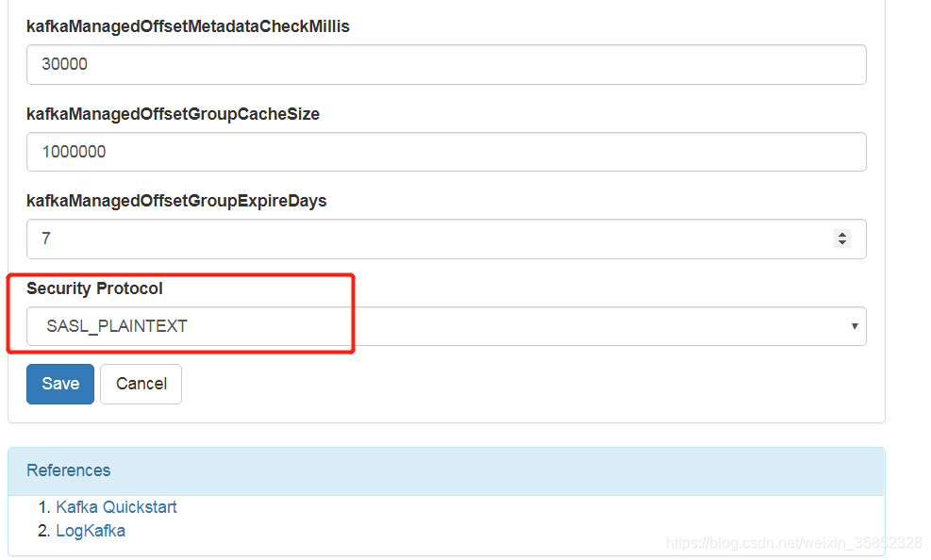This screenshot has width=931, height=560.
Task: Open the Kafka Quickstart reference link
Action: 116,507
